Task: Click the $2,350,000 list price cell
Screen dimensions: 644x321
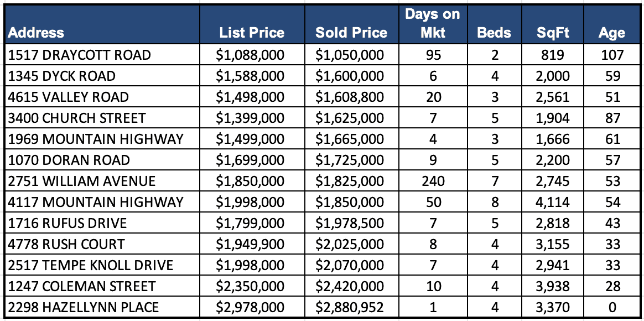Action: [x=252, y=286]
